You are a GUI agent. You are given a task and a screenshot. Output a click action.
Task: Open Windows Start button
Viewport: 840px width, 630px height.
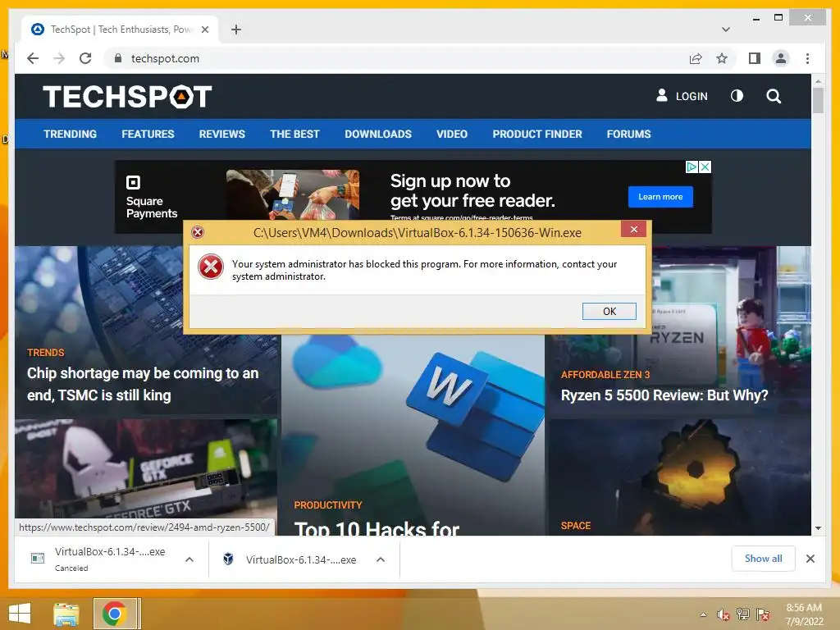tap(20, 614)
